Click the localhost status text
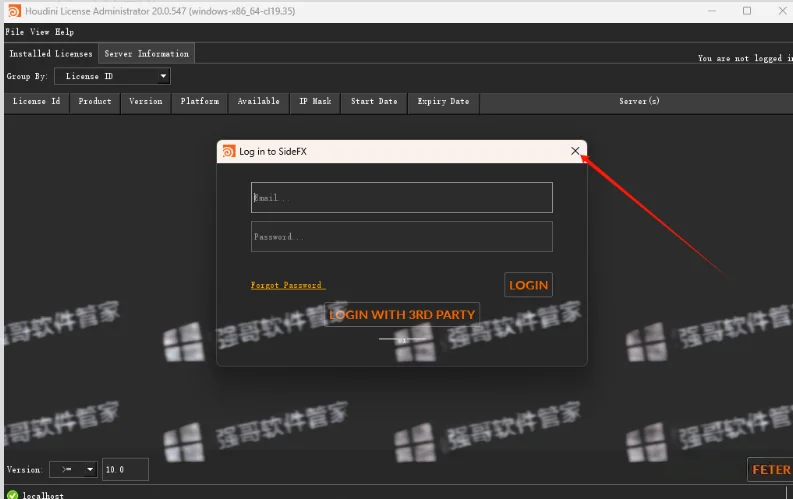The width and height of the screenshot is (793, 499). coord(43,495)
